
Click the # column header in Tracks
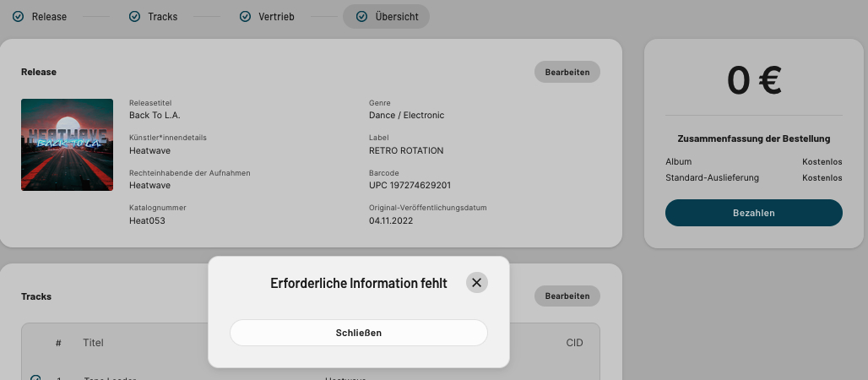tap(58, 343)
